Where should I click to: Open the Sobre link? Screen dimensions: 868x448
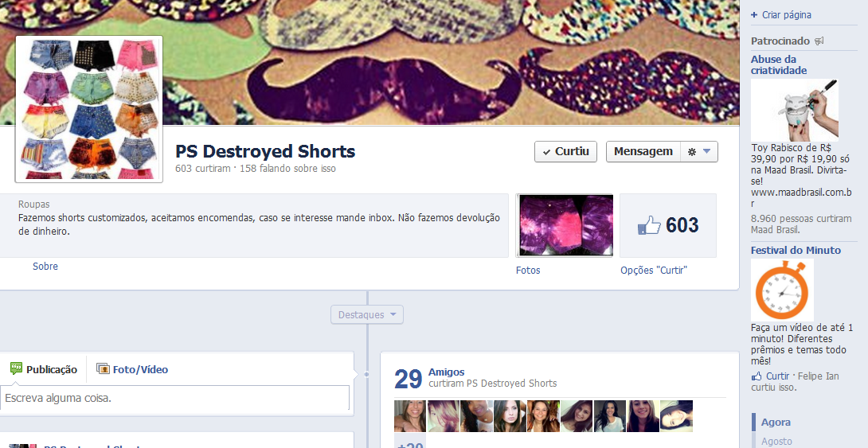45,266
